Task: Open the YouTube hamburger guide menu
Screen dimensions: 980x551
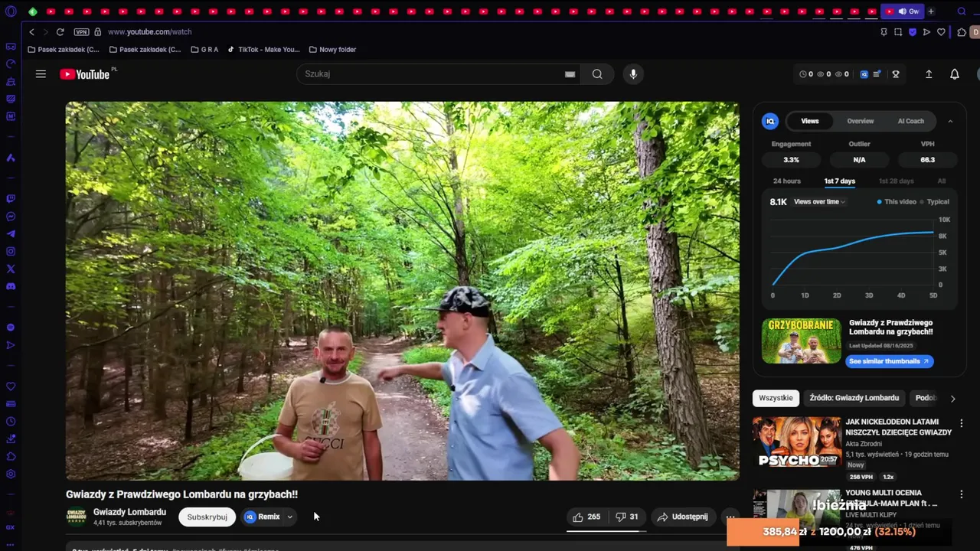Action: pos(41,74)
